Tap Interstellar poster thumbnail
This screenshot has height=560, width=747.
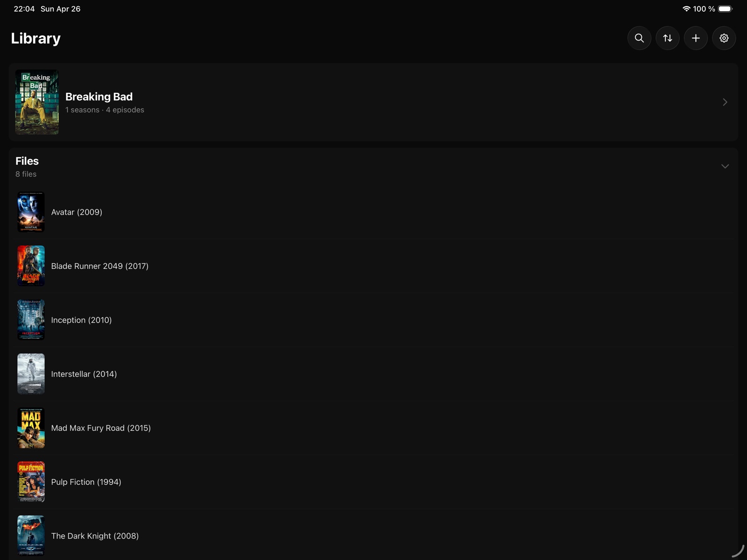31,374
